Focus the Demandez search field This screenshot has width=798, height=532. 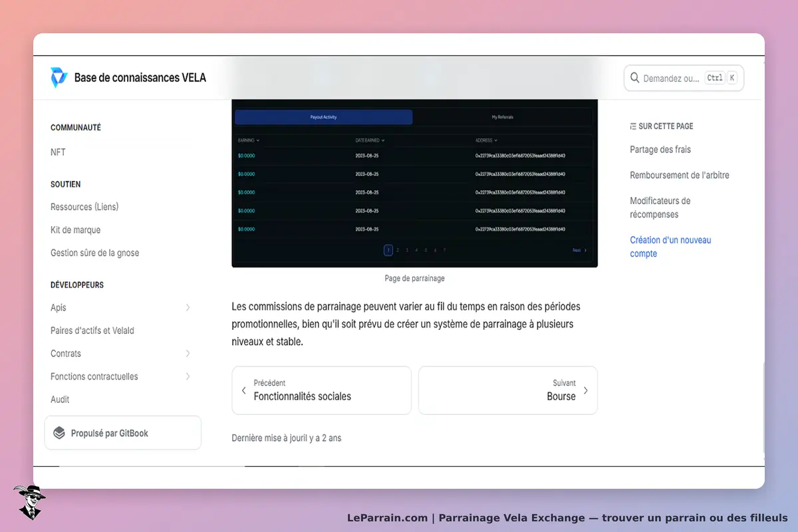pos(684,78)
